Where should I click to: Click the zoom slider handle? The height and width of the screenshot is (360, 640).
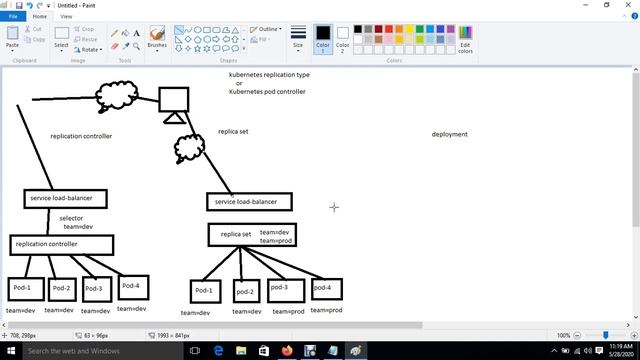coord(606,335)
